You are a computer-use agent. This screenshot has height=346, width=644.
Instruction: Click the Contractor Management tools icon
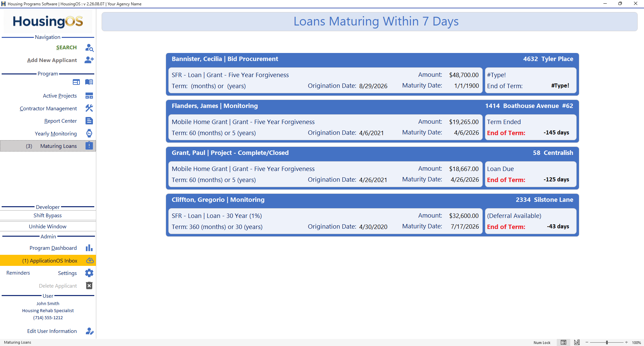pyautogui.click(x=89, y=108)
